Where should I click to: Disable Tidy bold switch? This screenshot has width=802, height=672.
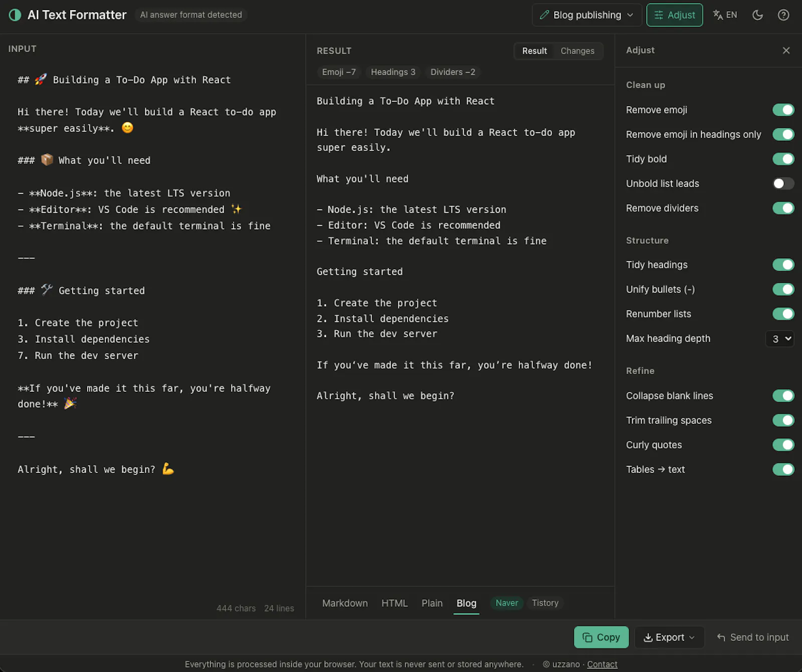[x=783, y=159]
